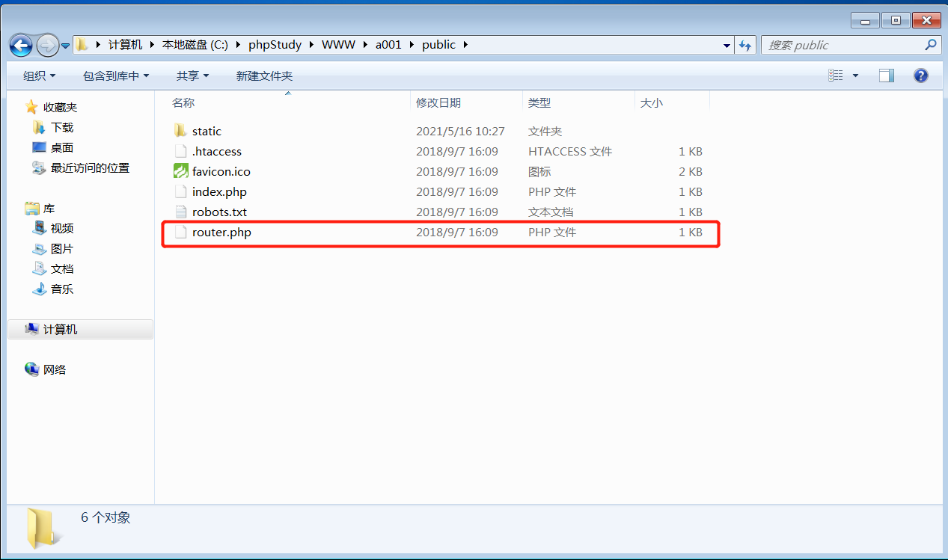Viewport: 948px width, 560px height.
Task: Click the public breadcrumb segment
Action: click(438, 45)
